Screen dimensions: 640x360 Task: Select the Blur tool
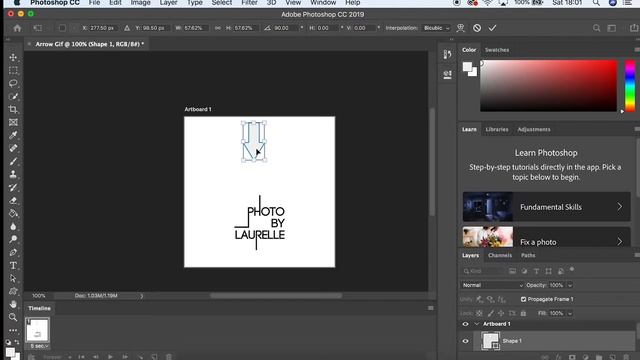[x=13, y=227]
